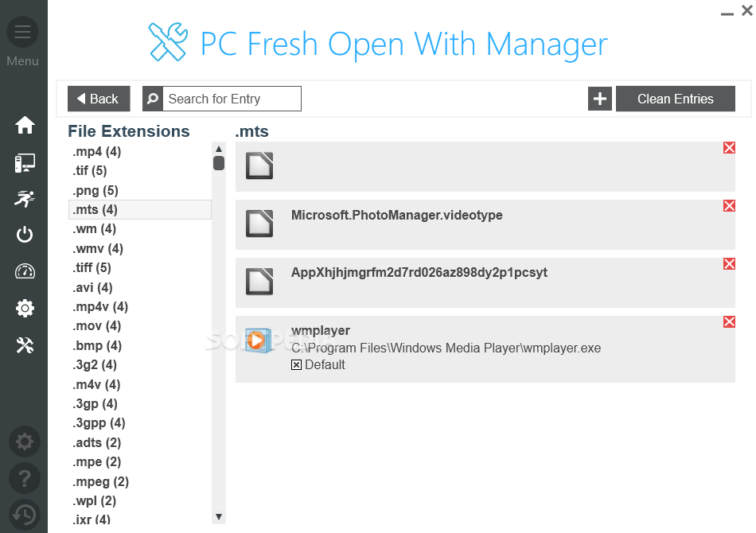Click the wmplayer.exe program path text
This screenshot has width=756, height=533.
coord(446,348)
